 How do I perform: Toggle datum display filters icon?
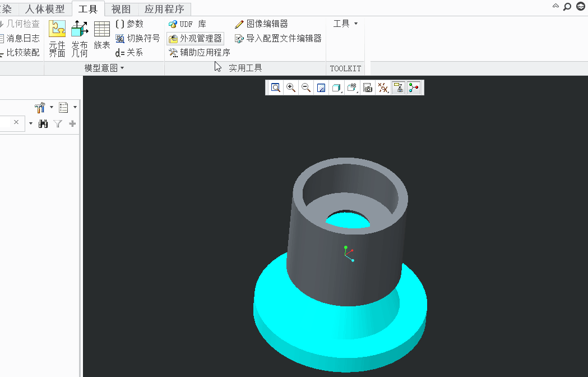pyautogui.click(x=383, y=88)
